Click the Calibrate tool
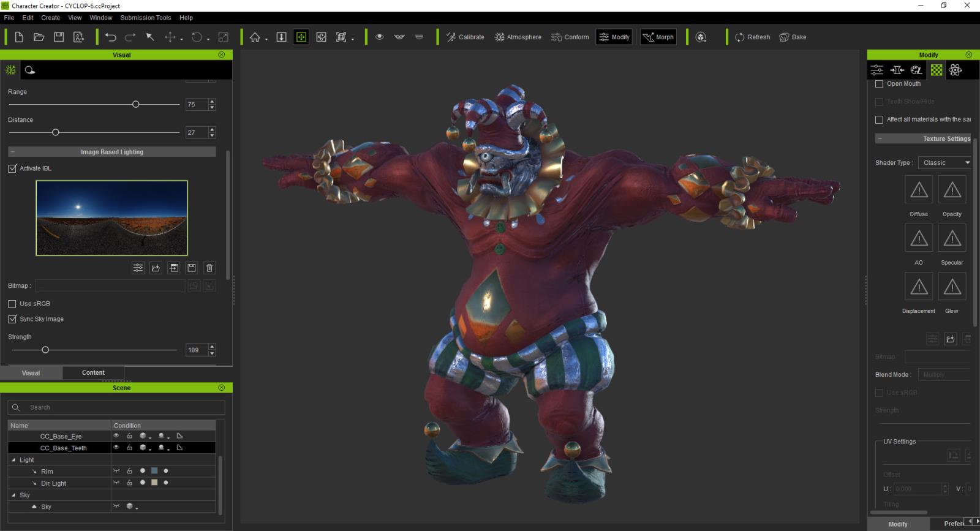Image resolution: width=980 pixels, height=531 pixels. point(465,37)
